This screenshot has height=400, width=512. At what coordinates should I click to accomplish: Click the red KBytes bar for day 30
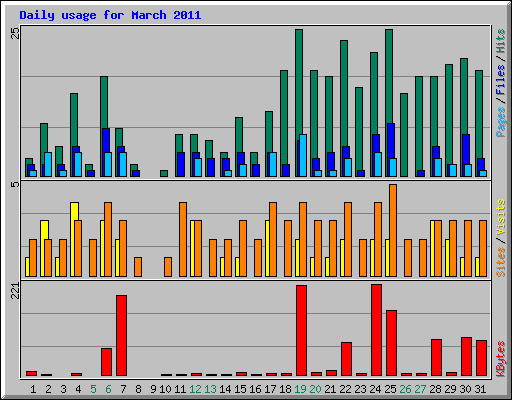click(466, 356)
